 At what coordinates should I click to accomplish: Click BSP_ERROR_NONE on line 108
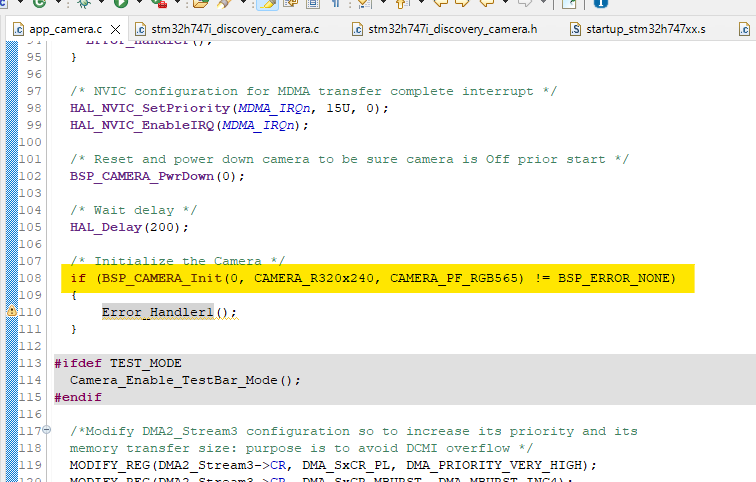coord(614,278)
